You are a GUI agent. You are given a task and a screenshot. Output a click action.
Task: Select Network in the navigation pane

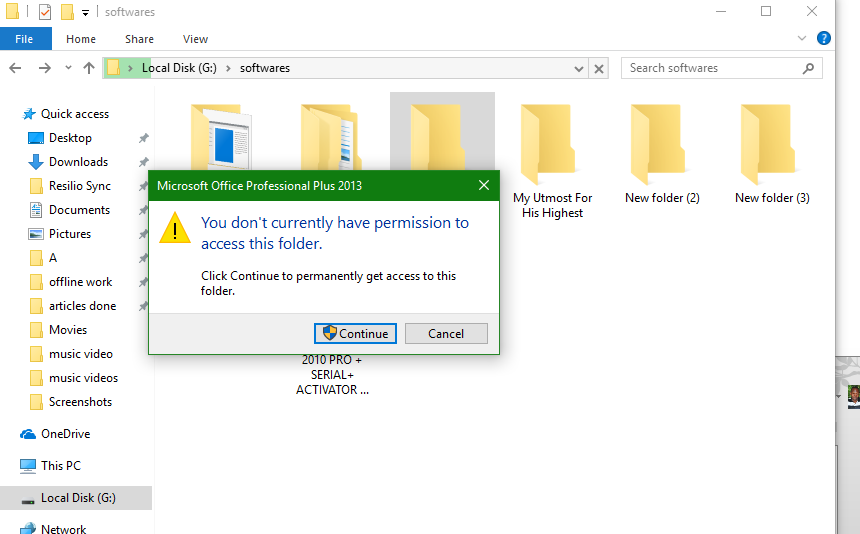pos(63,529)
